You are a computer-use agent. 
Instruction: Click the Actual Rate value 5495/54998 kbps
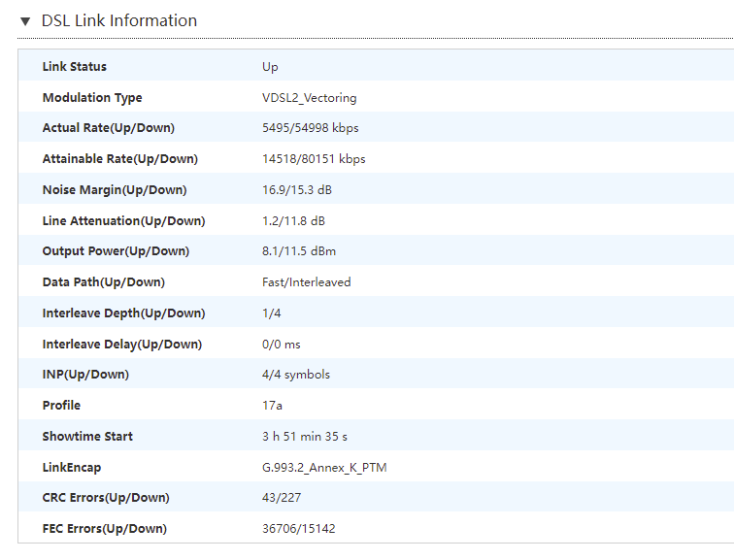(x=311, y=128)
